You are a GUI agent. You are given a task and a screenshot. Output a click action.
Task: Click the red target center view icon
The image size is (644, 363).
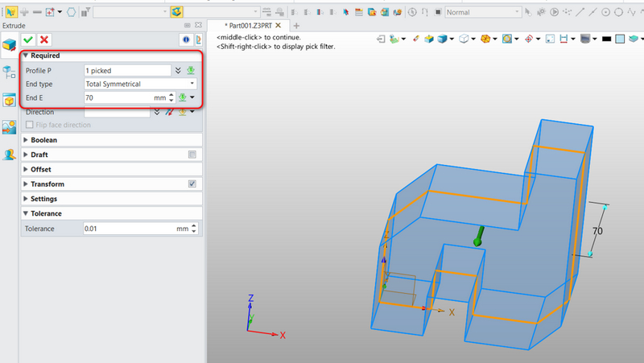tap(529, 39)
